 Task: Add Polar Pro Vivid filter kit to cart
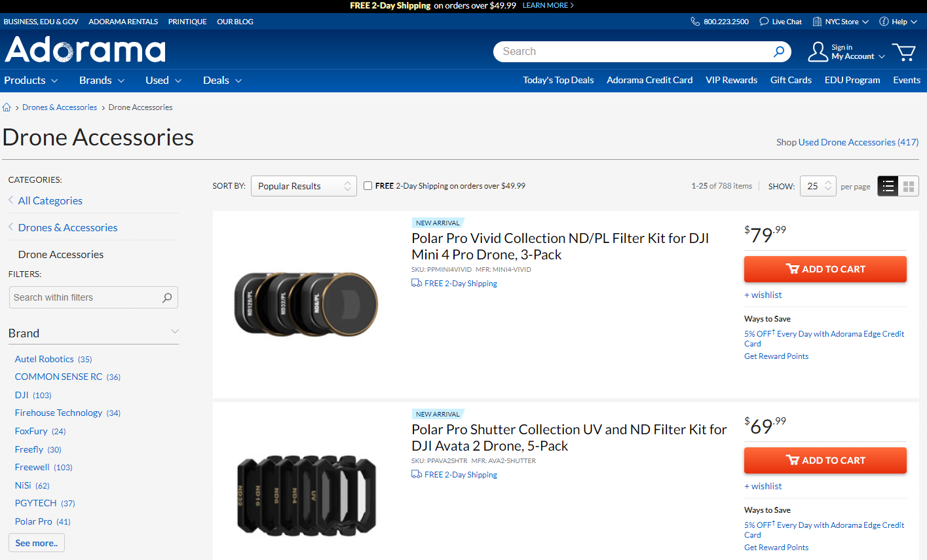[825, 269]
